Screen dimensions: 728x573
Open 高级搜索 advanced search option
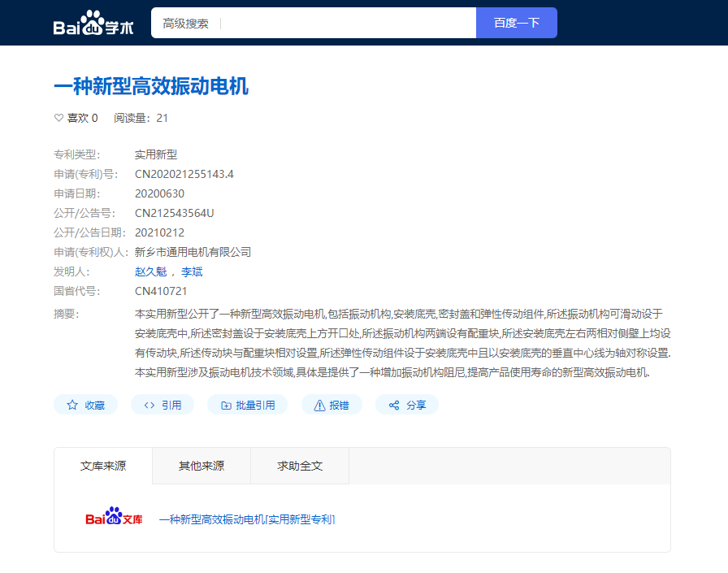[185, 24]
